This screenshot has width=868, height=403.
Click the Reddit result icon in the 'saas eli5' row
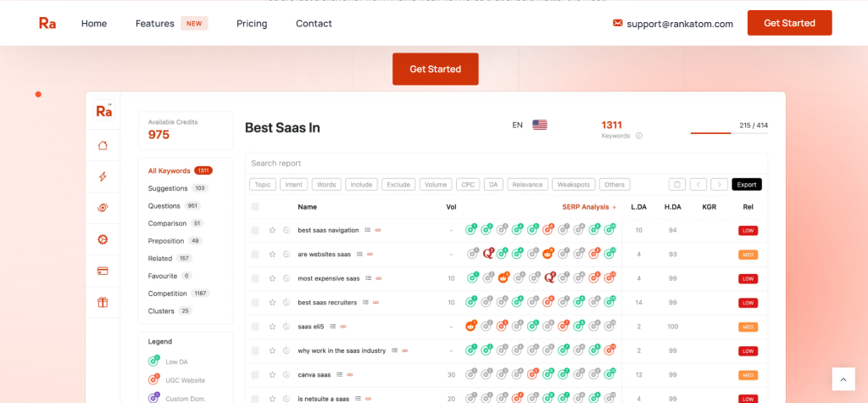(x=471, y=326)
